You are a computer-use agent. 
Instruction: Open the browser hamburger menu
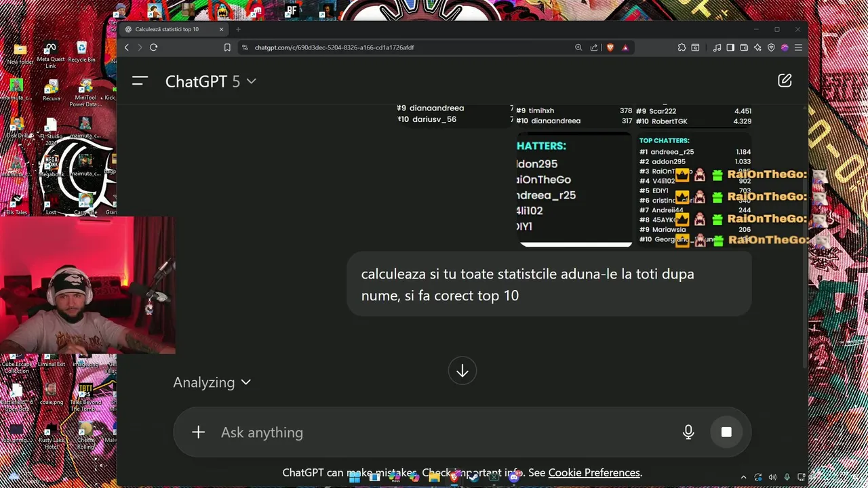click(x=798, y=47)
